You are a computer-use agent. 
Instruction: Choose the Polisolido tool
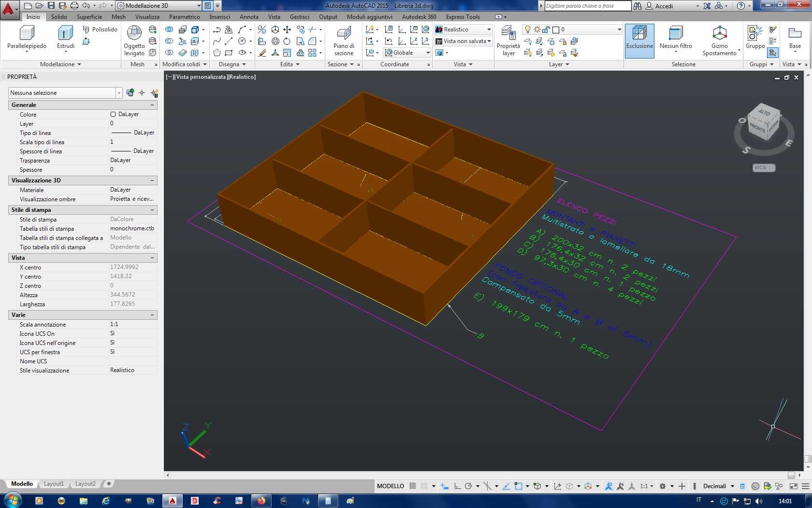(100, 30)
